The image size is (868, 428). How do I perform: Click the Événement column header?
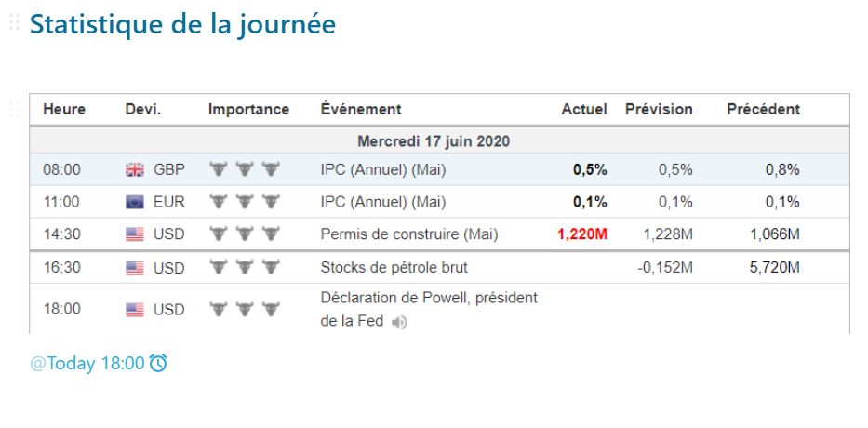(361, 109)
